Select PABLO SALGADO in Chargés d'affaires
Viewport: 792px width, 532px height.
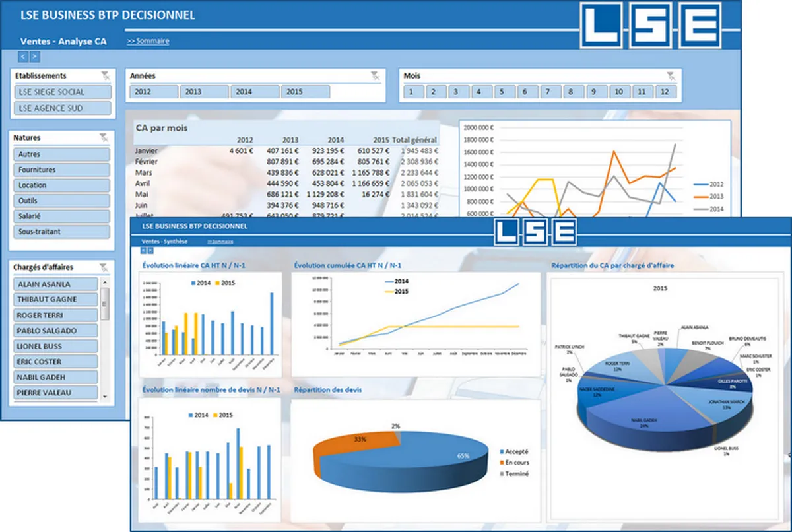[x=55, y=331]
